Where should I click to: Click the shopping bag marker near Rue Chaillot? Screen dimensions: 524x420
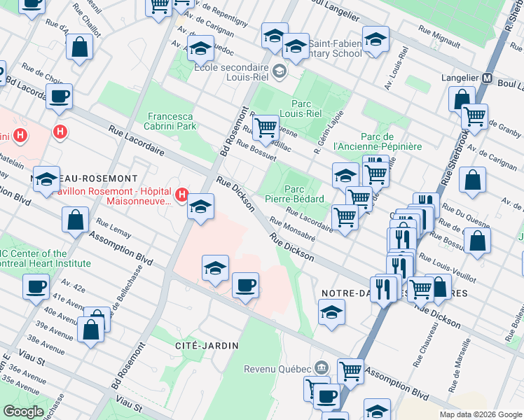click(x=80, y=46)
